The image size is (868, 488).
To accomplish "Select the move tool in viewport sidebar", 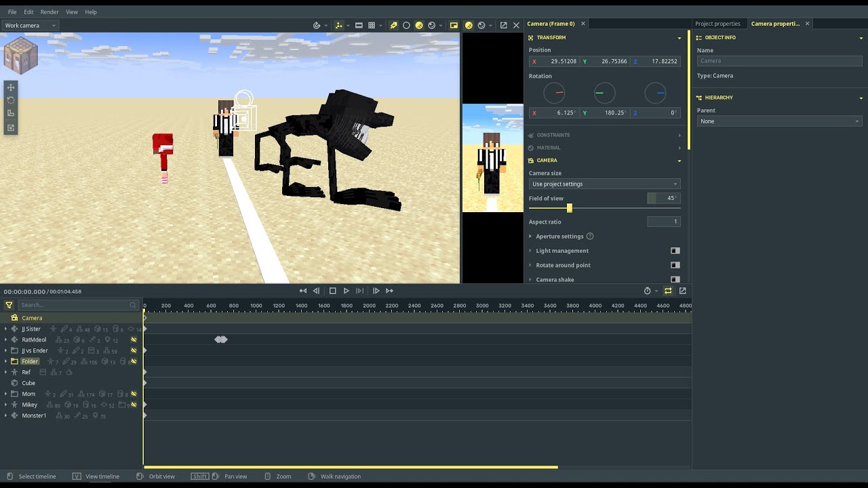I will [10, 87].
